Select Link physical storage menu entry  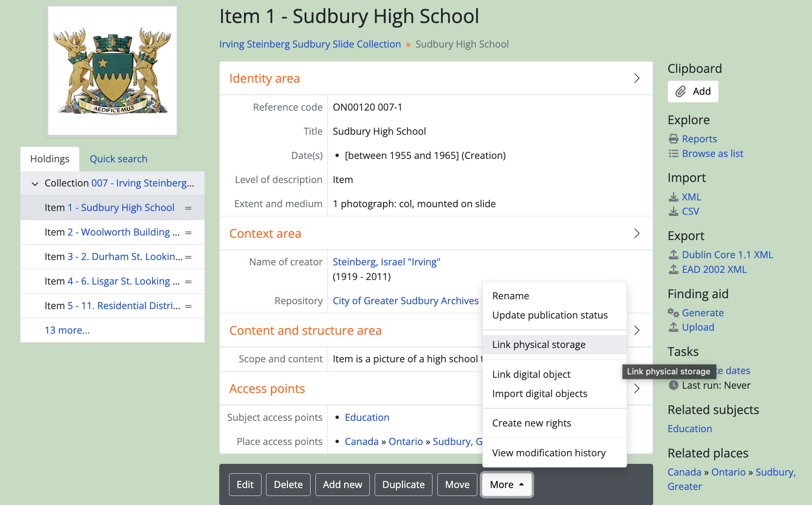tap(538, 345)
